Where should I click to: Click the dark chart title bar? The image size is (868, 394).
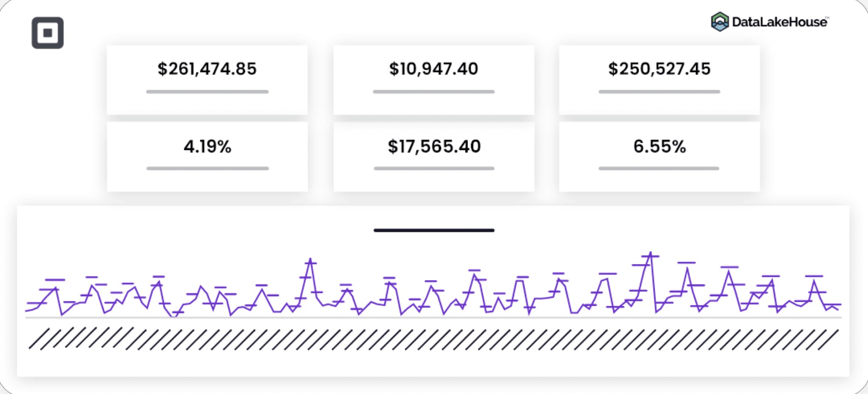[434, 230]
